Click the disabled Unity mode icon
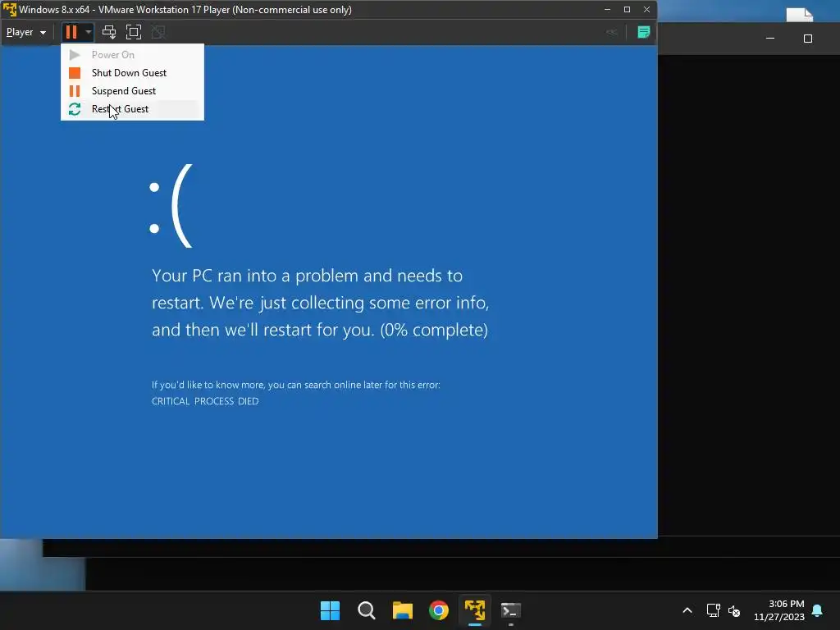 158,32
